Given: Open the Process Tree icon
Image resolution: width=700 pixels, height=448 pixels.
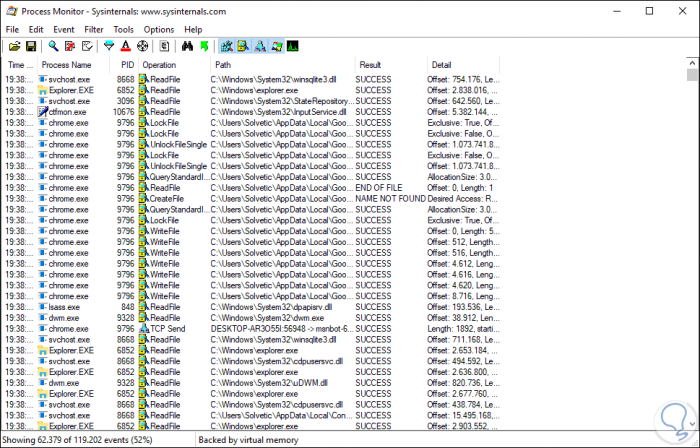Looking at the screenshot, I should click(164, 46).
